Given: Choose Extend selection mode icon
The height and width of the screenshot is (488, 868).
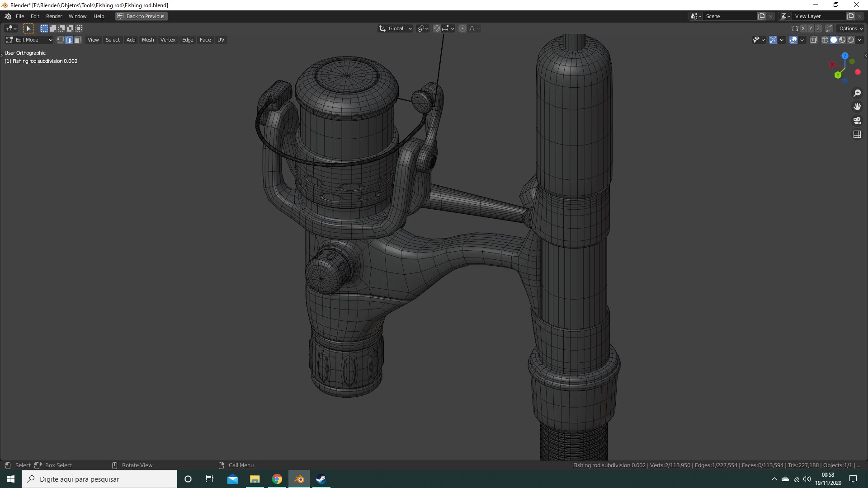Looking at the screenshot, I should (52, 28).
